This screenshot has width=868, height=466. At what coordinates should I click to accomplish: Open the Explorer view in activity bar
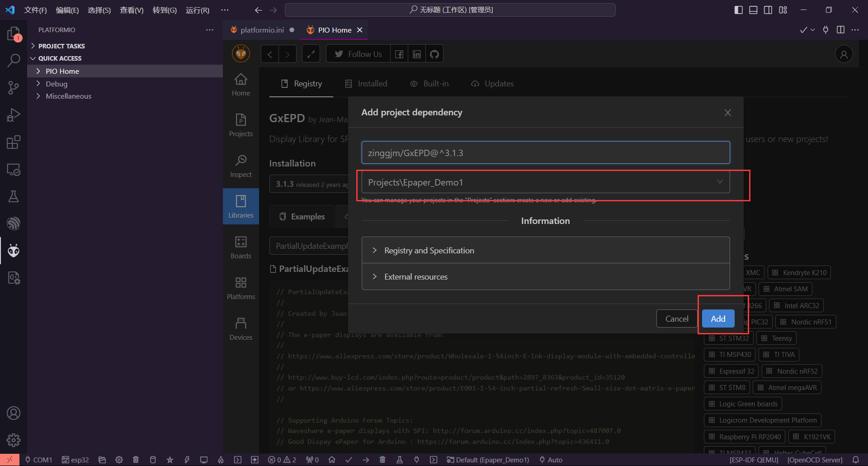[x=14, y=33]
